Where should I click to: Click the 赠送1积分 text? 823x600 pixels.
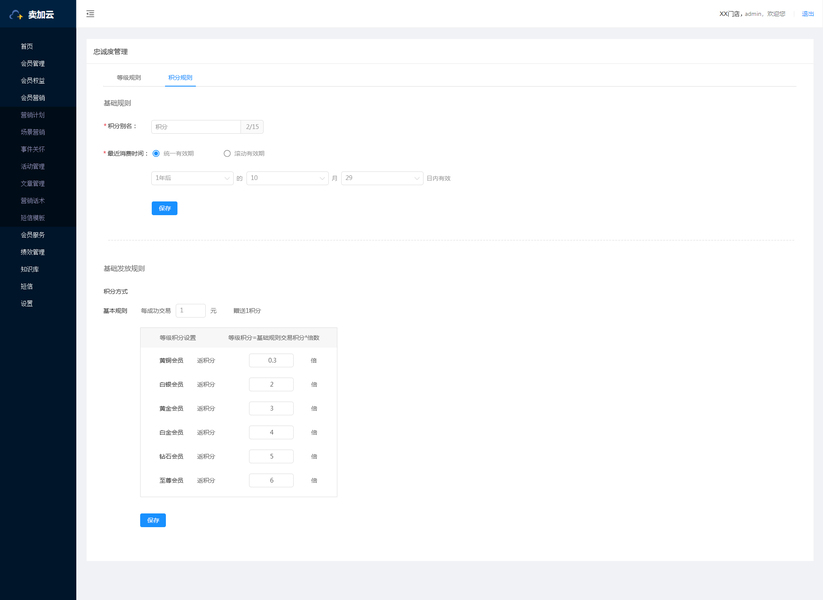247,311
